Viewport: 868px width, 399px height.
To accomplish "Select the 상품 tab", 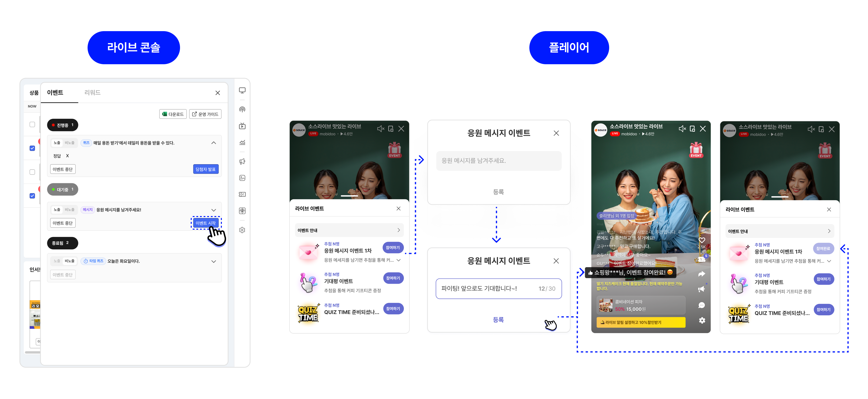I will coord(34,93).
